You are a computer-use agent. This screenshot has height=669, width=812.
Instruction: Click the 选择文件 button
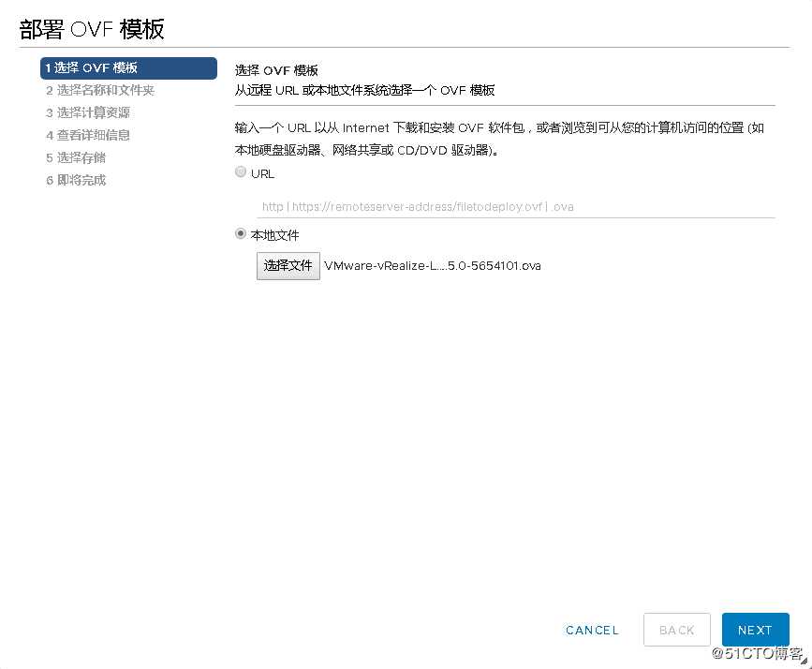coord(288,266)
